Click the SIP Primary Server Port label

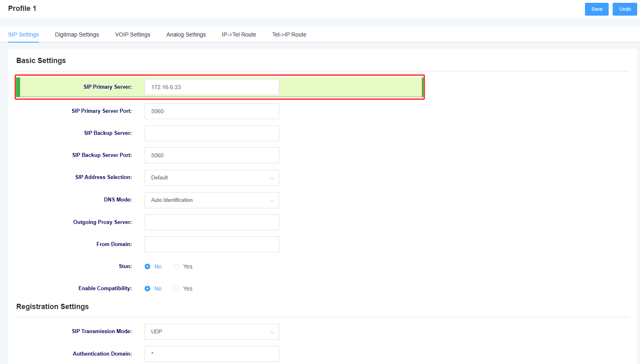102,111
